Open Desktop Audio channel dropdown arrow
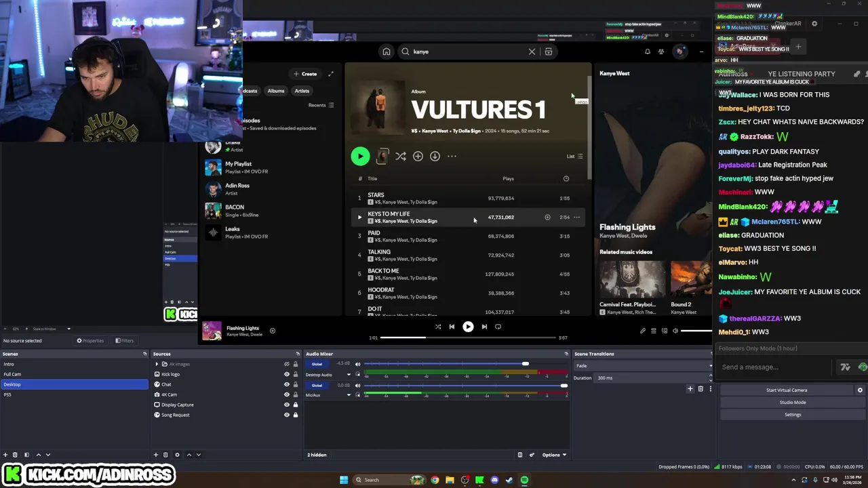 tap(349, 374)
